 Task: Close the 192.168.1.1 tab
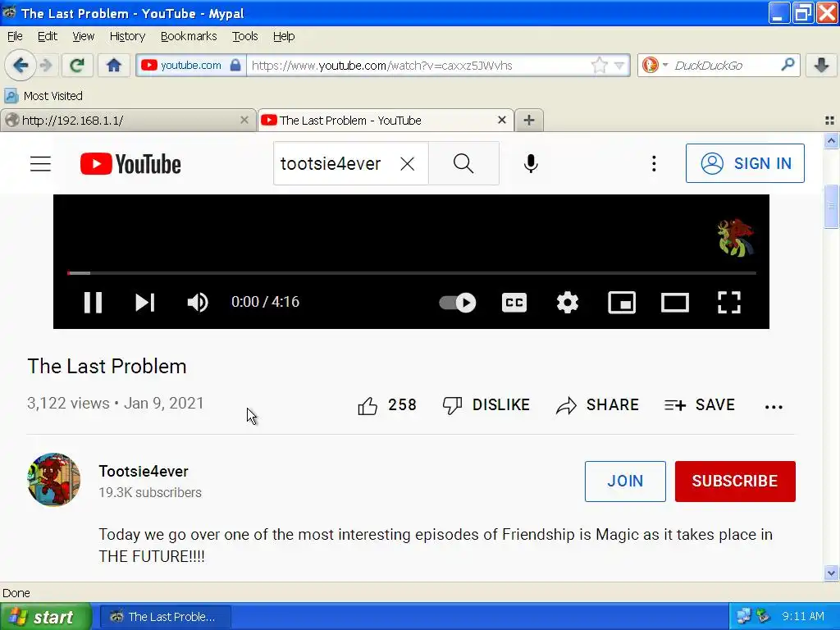pyautogui.click(x=244, y=120)
